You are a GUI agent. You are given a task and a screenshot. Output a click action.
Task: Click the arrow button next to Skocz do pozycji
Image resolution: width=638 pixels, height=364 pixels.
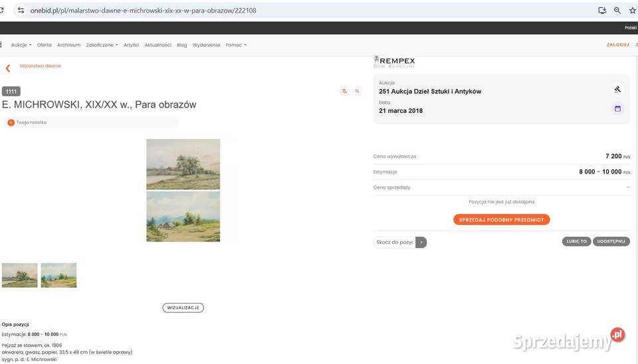pyautogui.click(x=421, y=242)
